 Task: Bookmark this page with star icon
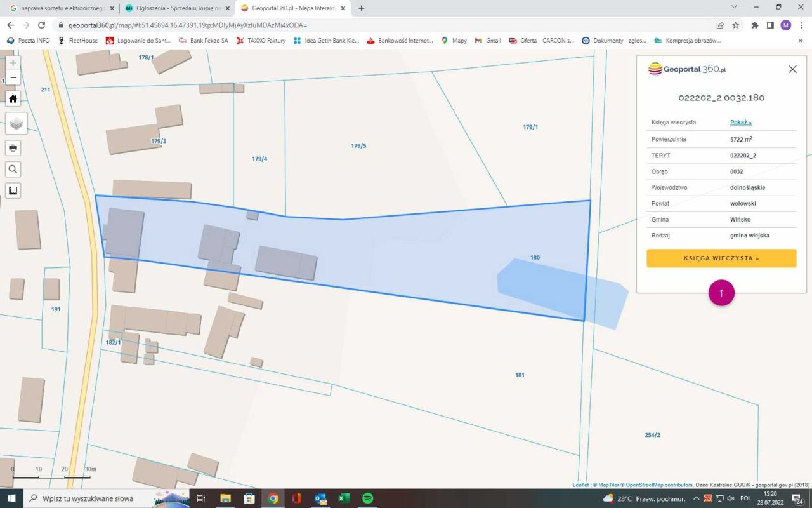(x=736, y=25)
